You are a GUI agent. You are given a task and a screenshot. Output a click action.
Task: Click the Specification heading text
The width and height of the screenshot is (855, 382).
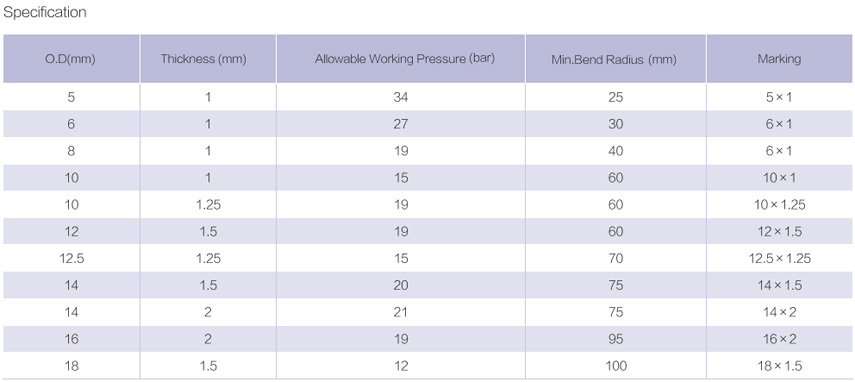tap(45, 13)
